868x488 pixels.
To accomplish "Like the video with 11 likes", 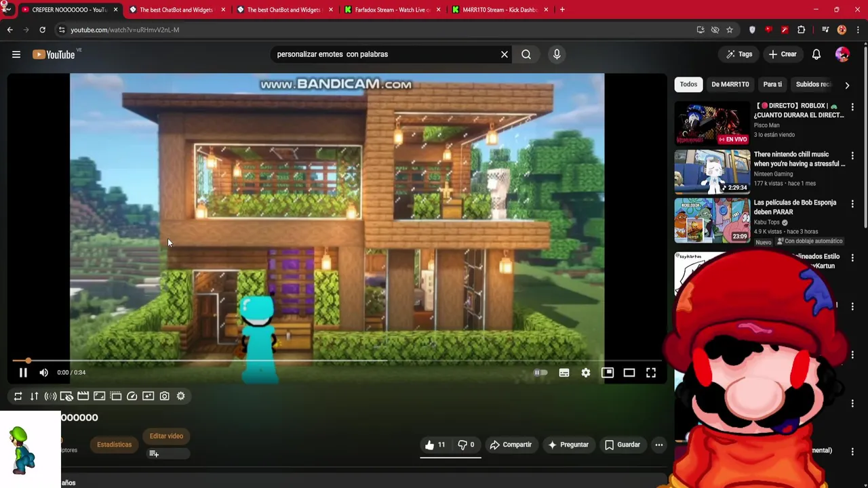I will tap(435, 445).
